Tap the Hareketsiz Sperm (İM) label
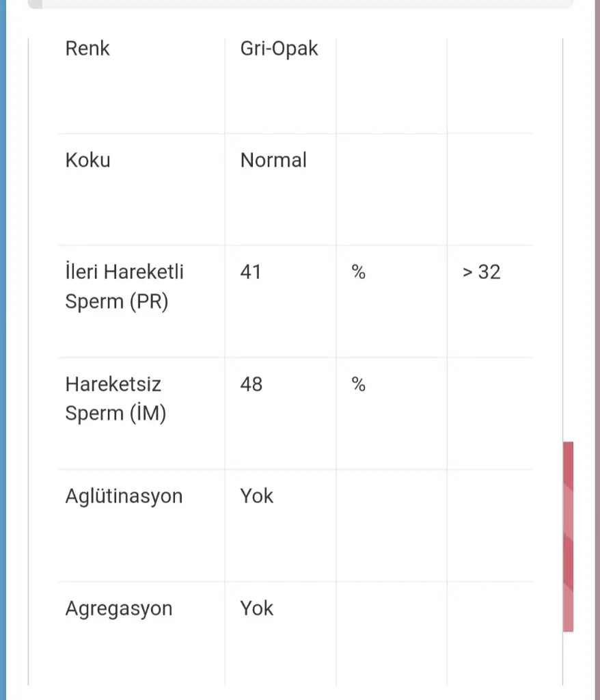Viewport: 600px width, 700px height. pos(115,399)
